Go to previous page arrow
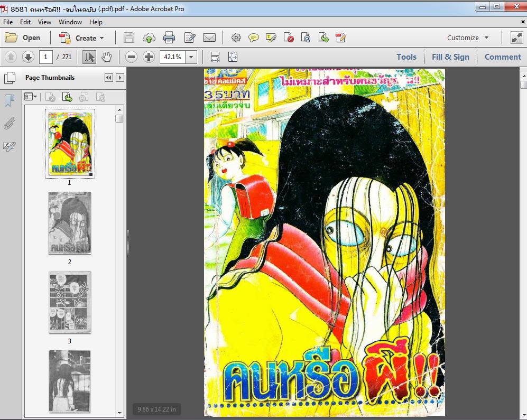Screen dimensions: 527x420 (x=11, y=57)
